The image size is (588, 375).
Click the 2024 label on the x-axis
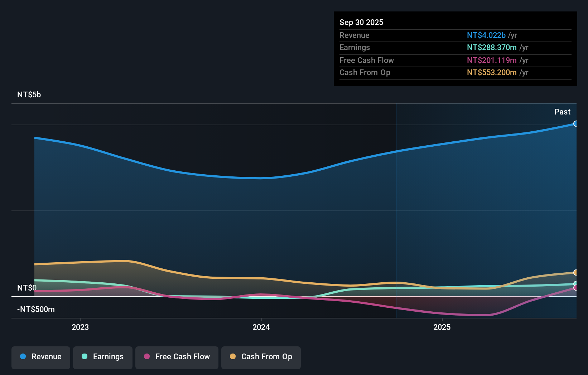[x=261, y=327]
